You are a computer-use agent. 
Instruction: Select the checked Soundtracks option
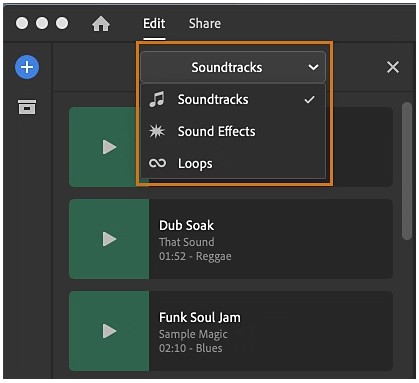233,99
